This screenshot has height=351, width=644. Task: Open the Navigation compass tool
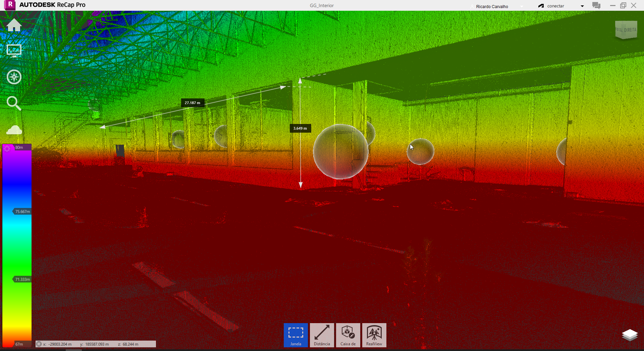pos(14,77)
